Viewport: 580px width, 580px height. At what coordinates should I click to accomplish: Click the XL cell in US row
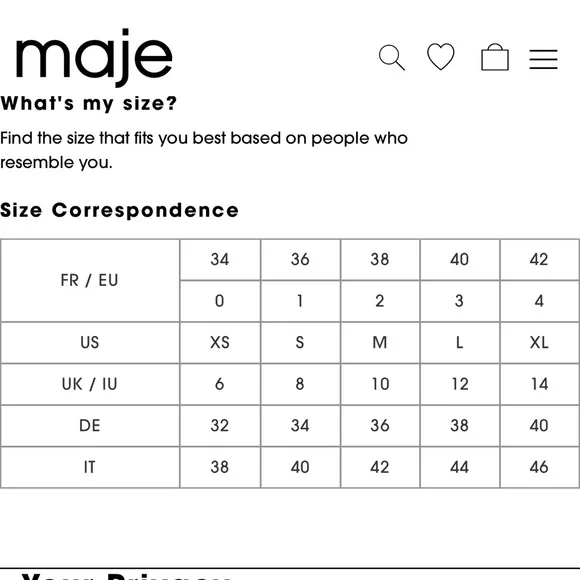(539, 343)
